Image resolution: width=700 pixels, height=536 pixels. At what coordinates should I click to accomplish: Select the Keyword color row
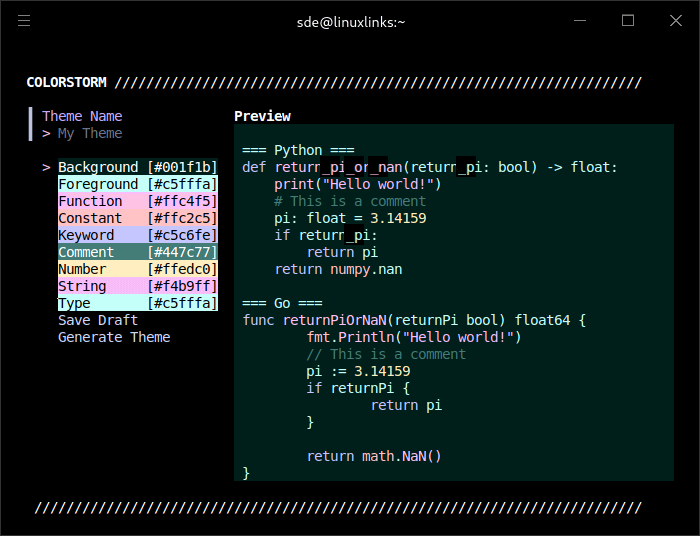(x=137, y=235)
